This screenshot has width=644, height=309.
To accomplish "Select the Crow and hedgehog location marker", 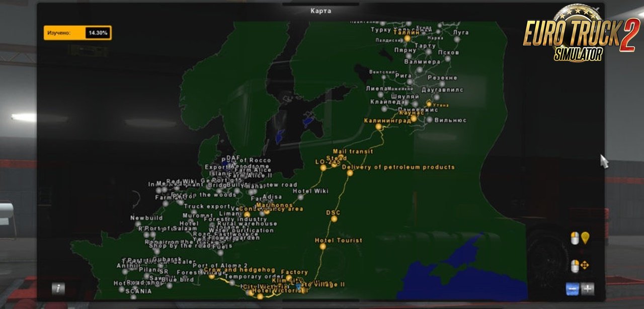I will click(212, 276).
